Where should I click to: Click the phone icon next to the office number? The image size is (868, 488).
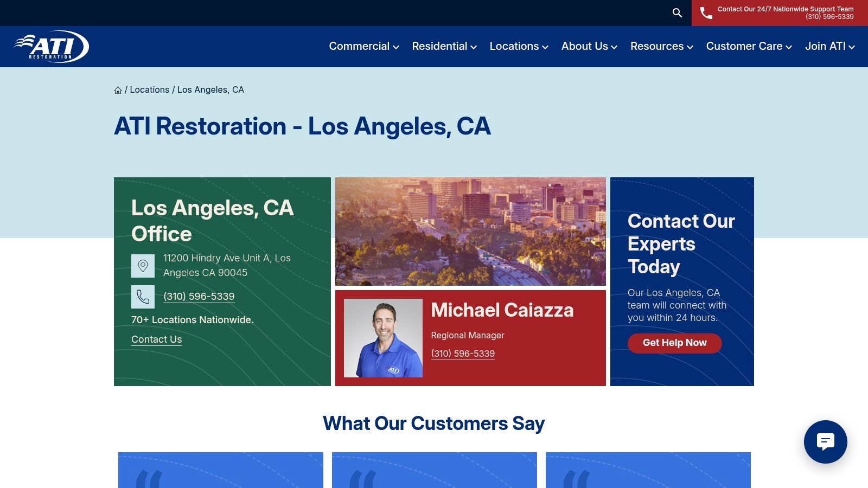point(143,296)
